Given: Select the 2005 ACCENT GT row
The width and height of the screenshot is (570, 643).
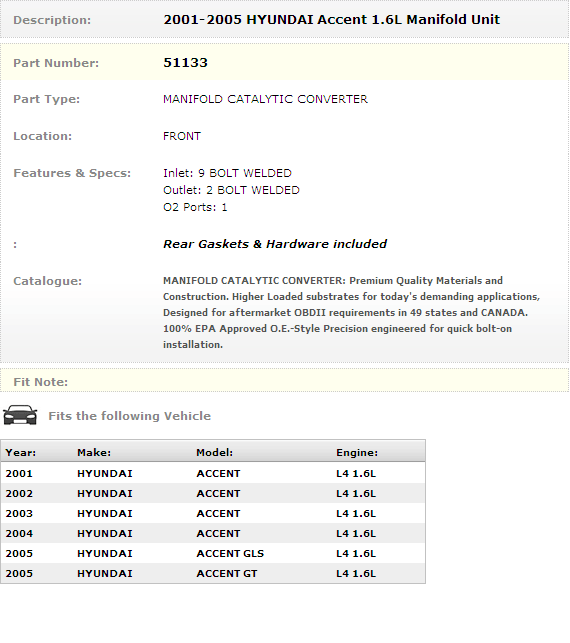Looking at the screenshot, I should (213, 573).
